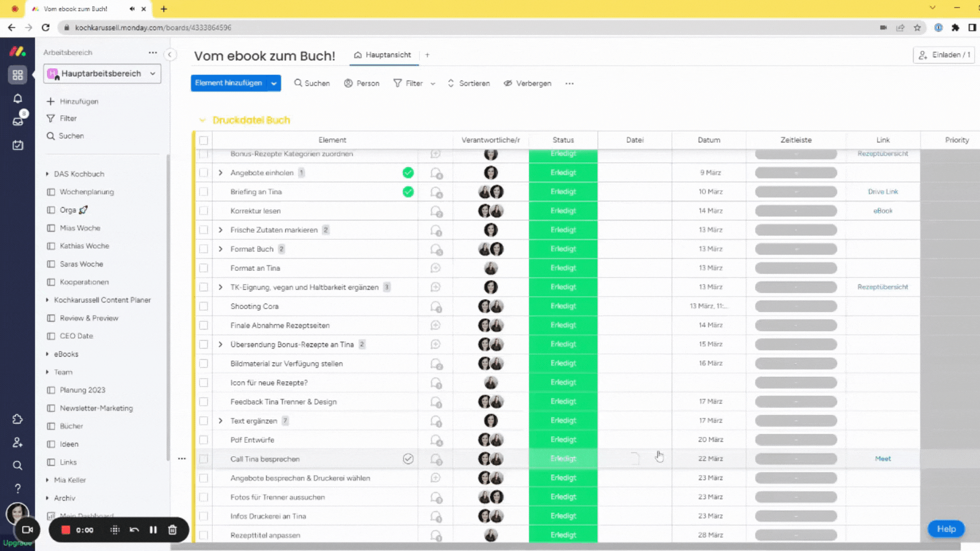This screenshot has width=980, height=551.
Task: Select the checkbox next to Korrektur lesen
Action: pos(204,210)
